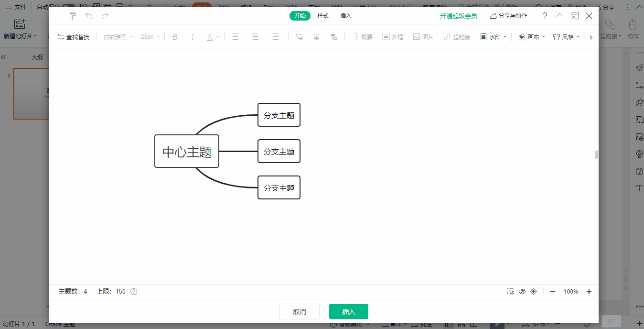
Task: Click the 取消 cancel button
Action: point(299,312)
